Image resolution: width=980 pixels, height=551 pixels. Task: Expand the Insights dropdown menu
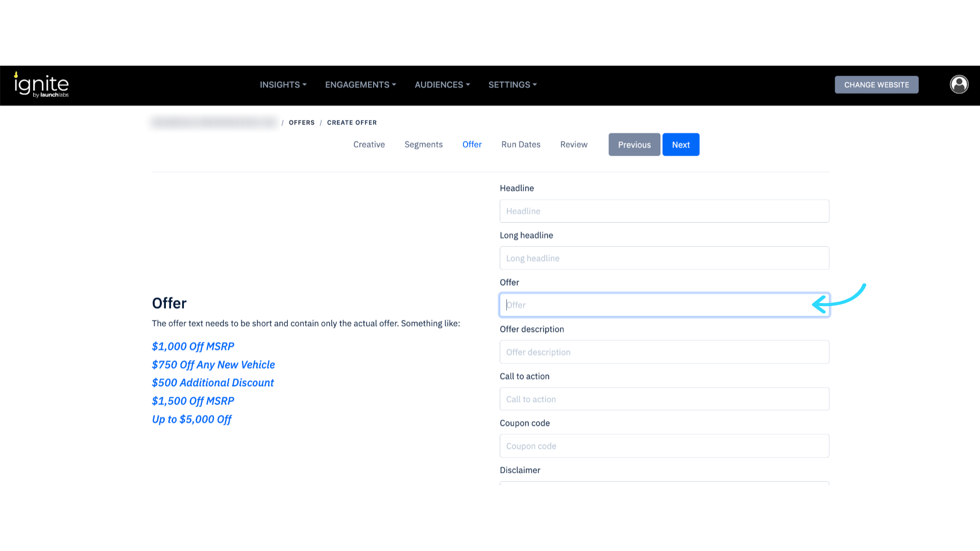pyautogui.click(x=283, y=85)
